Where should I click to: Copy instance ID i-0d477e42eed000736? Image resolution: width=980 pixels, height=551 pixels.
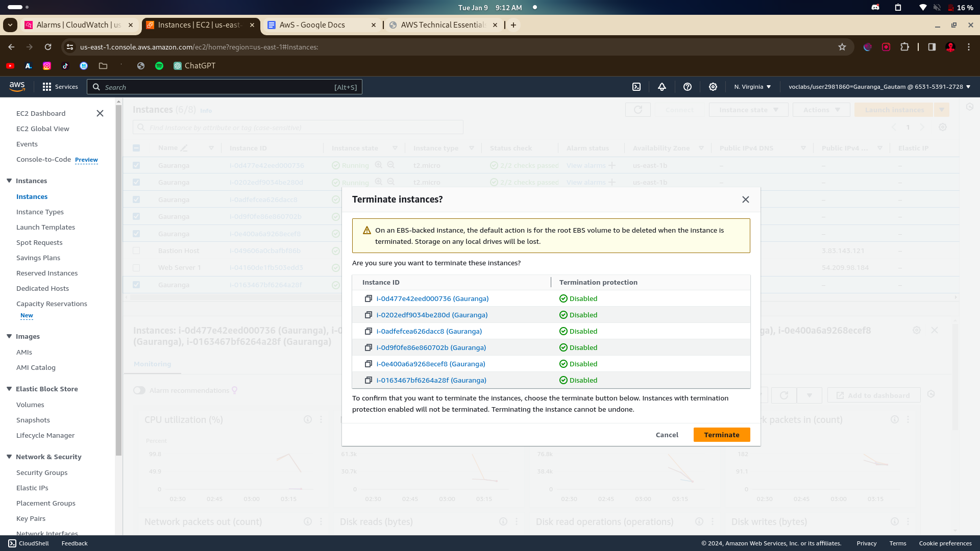pyautogui.click(x=368, y=298)
